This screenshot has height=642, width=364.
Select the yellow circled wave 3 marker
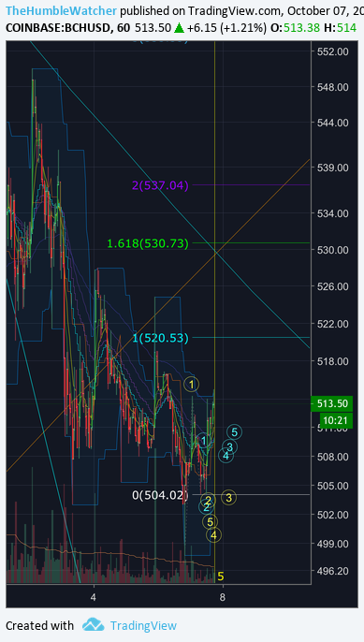point(228,498)
